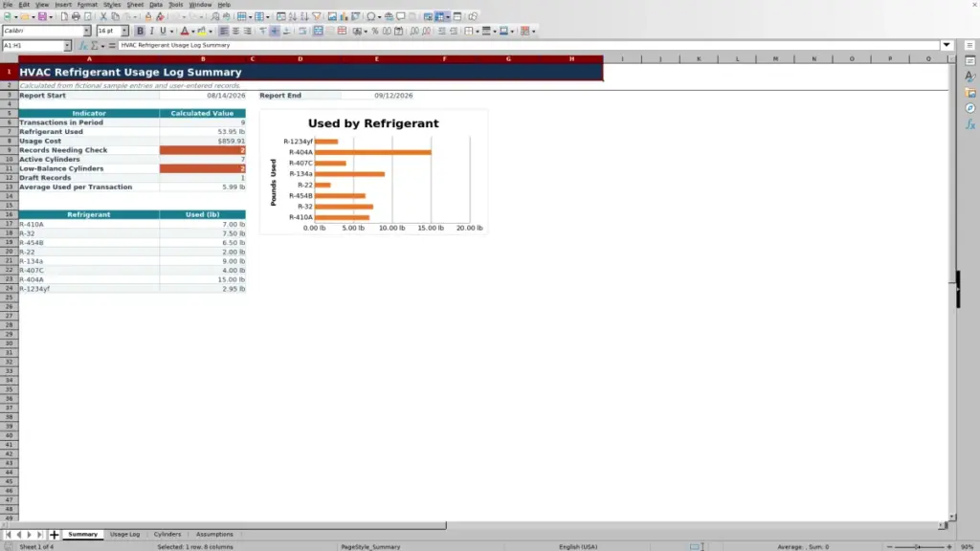Add a new sheet with the plus button

click(54, 534)
